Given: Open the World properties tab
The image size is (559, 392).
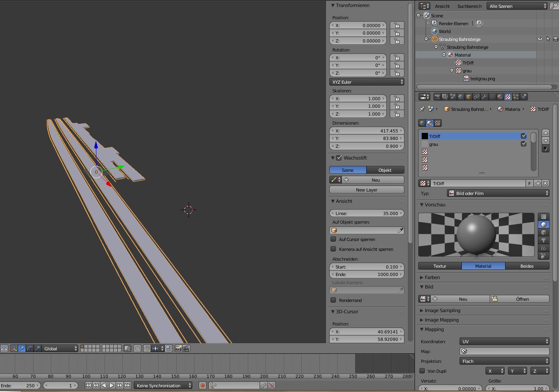Looking at the screenshot, I should [x=461, y=97].
